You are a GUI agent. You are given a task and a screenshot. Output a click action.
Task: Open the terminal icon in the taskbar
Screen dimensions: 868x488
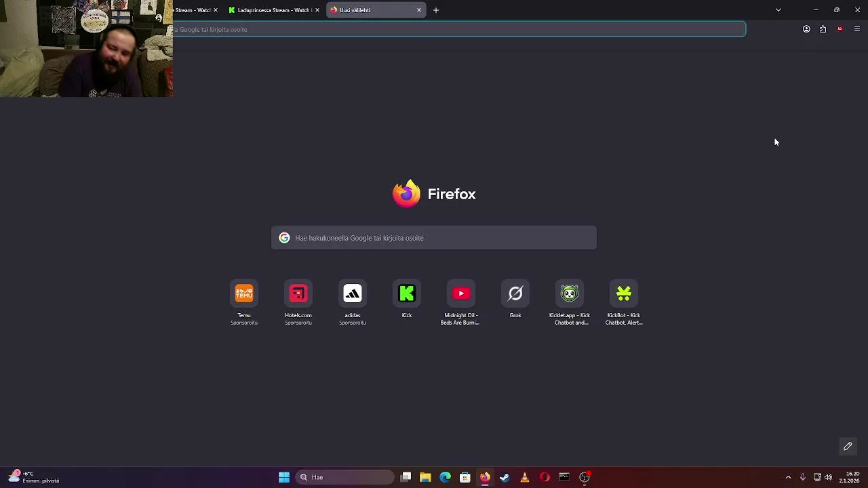564,477
